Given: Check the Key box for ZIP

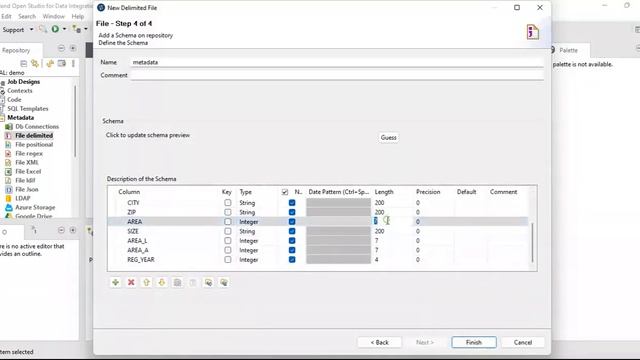Looking at the screenshot, I should (228, 212).
